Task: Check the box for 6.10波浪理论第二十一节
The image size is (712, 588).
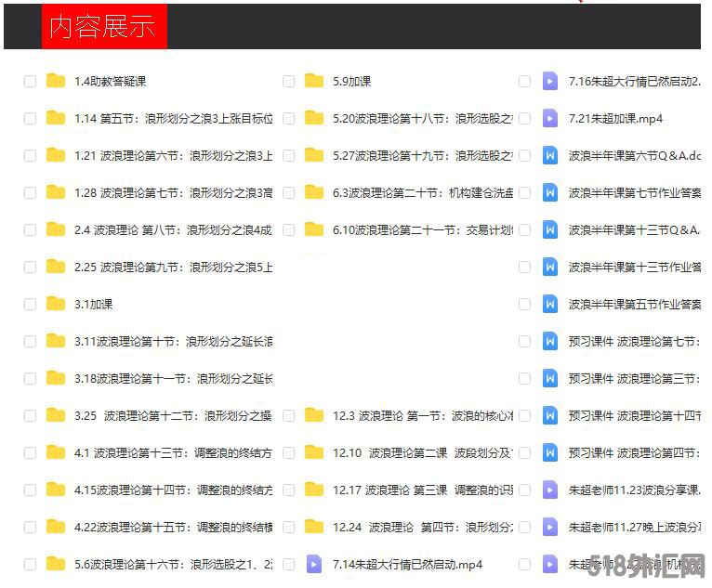Action: pos(288,230)
